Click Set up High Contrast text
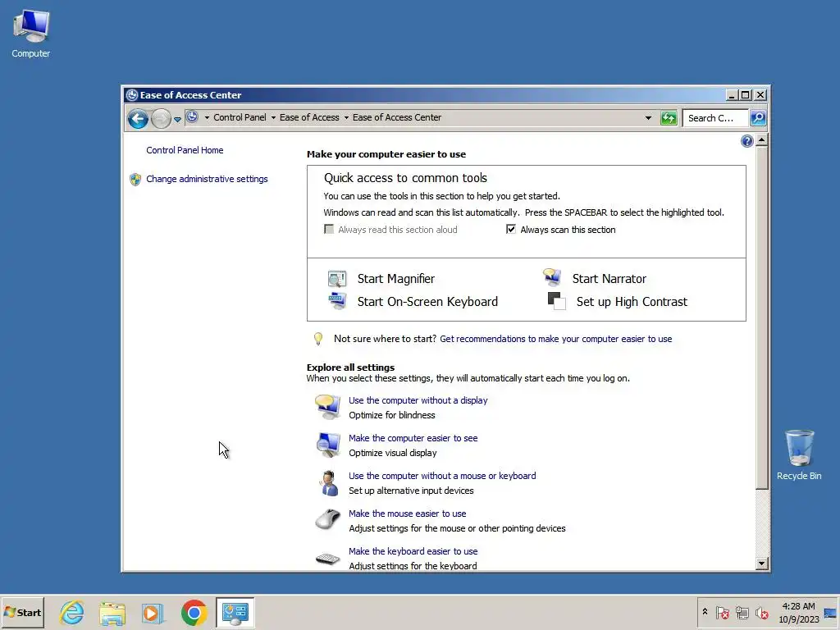The image size is (840, 630). pos(632,302)
